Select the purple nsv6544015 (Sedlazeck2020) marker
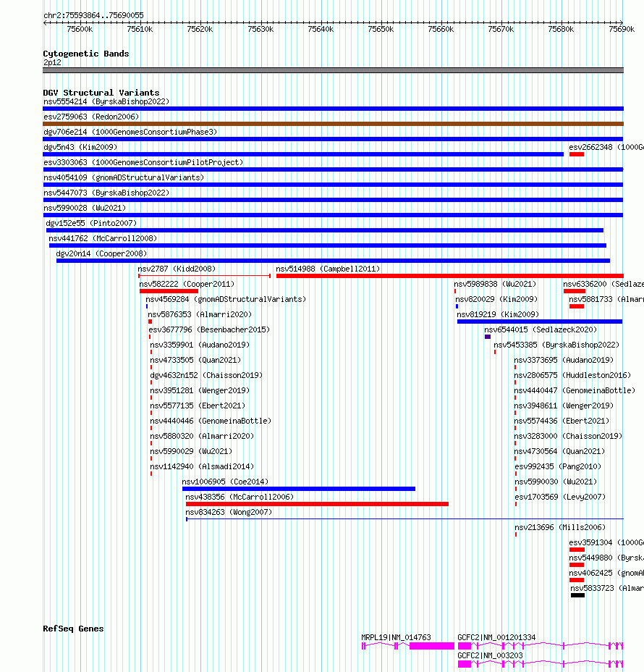644x672 pixels. point(487,337)
